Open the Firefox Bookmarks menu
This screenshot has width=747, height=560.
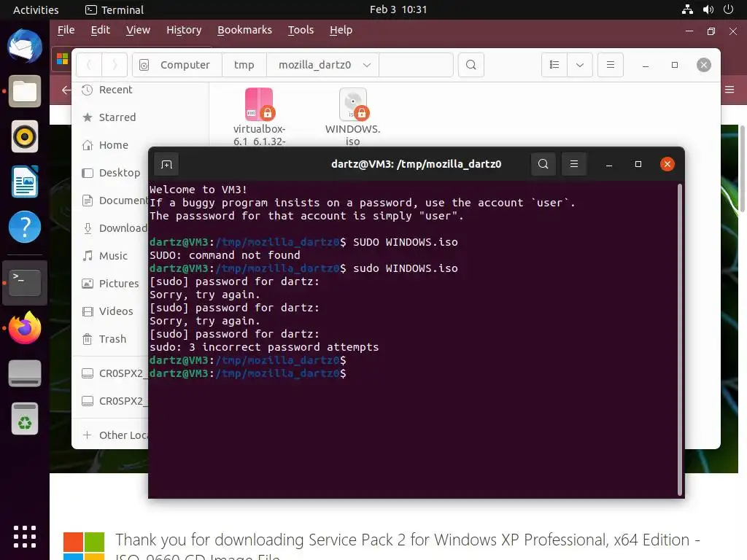(x=244, y=30)
